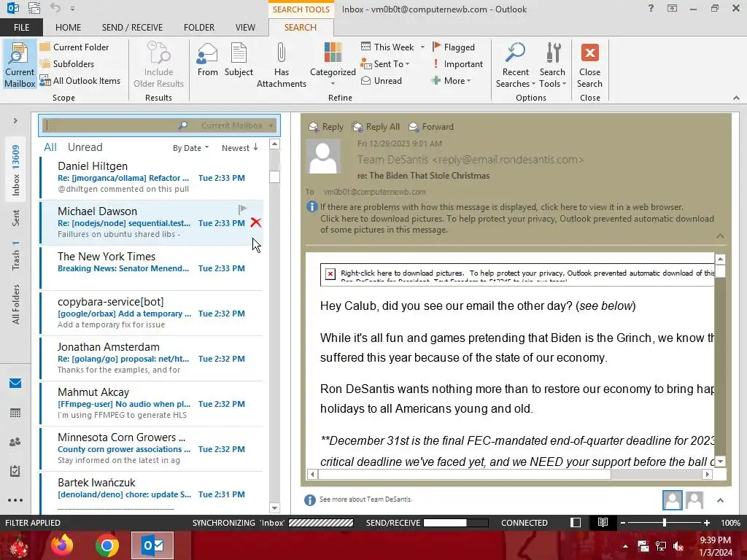Open All Folders in collapsed pane
Viewport: 747px width, 560px height.
coord(16,304)
